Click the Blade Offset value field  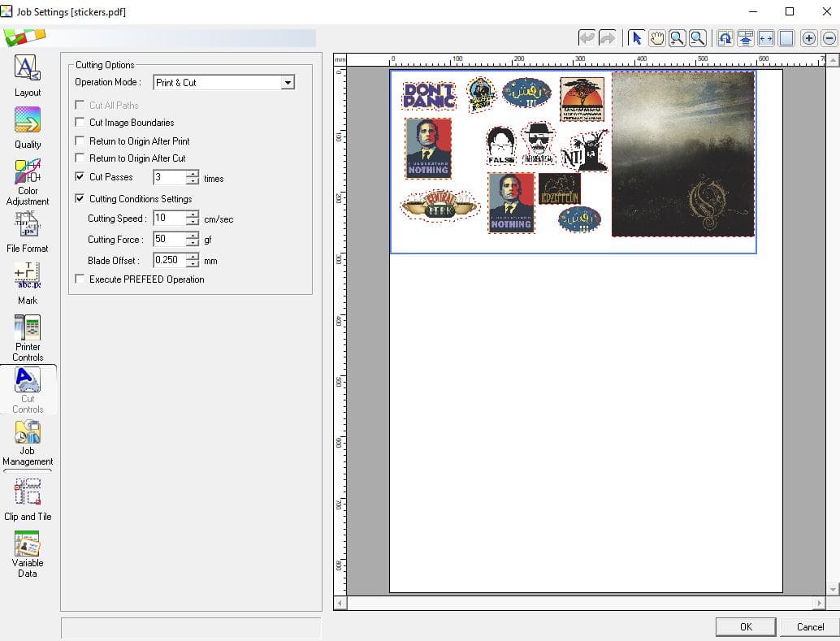(170, 260)
